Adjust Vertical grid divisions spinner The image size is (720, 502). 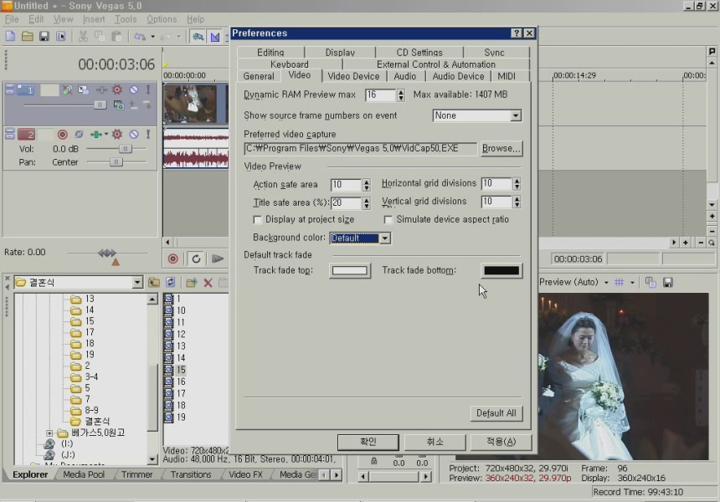click(x=517, y=201)
